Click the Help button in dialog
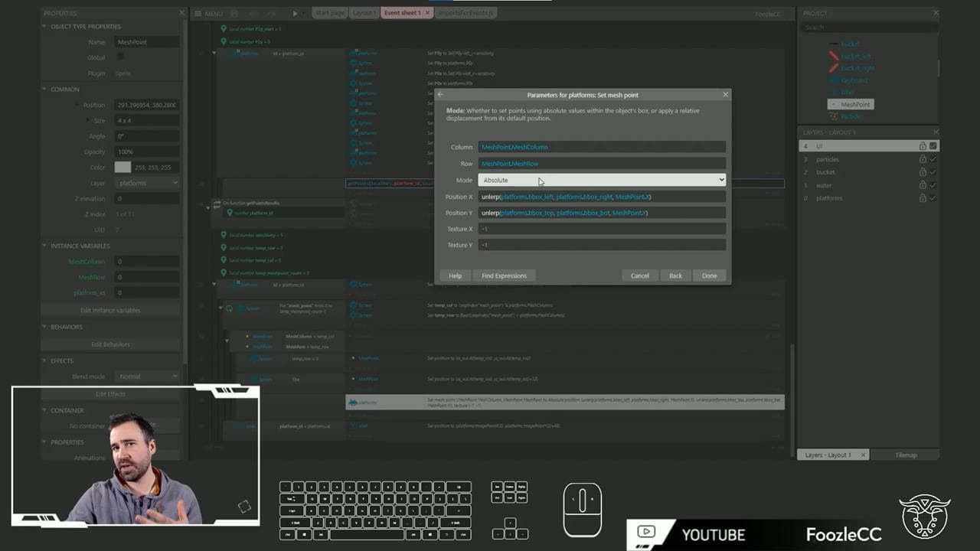The width and height of the screenshot is (980, 551). point(455,275)
